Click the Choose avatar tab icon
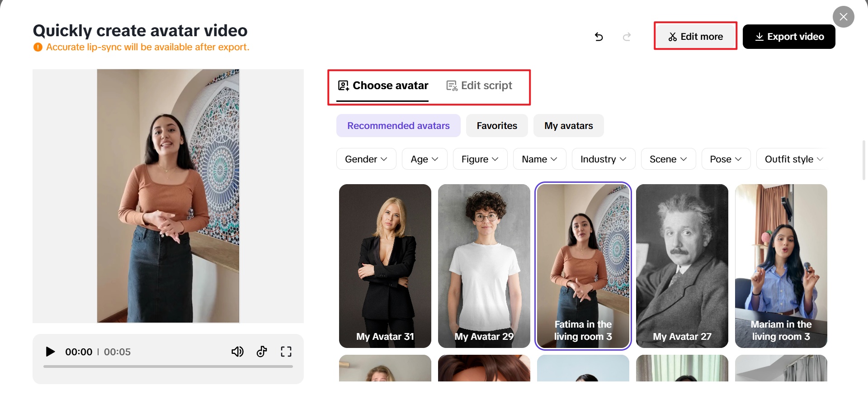This screenshot has width=868, height=400. (343, 85)
